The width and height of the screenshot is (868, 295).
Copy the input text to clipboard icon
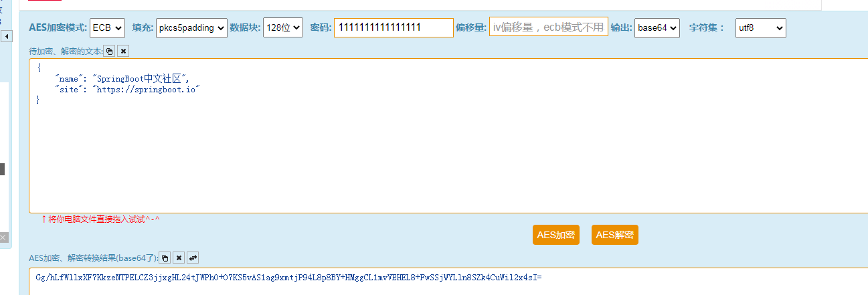110,51
